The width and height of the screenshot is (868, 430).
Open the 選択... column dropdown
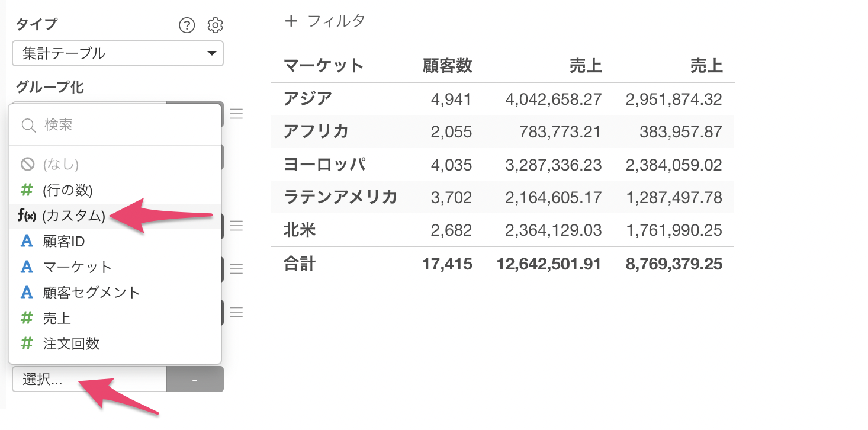point(89,379)
